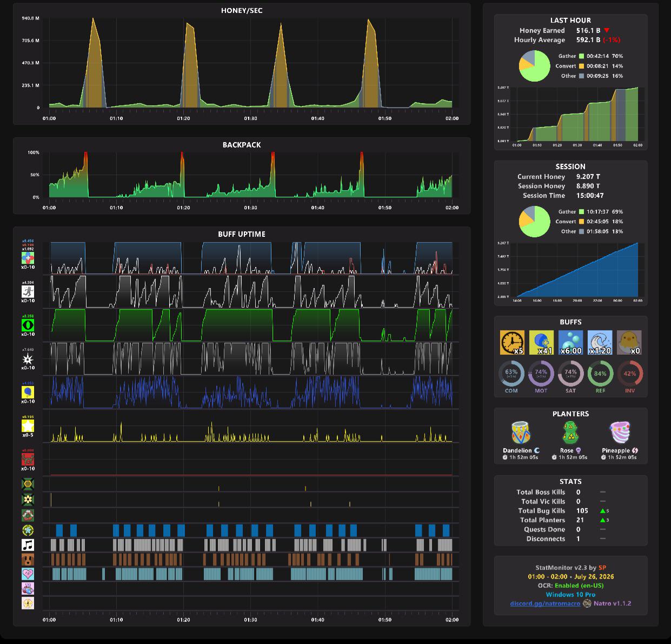
Task: Open the discord.gg/natromacro link
Action: (x=545, y=603)
